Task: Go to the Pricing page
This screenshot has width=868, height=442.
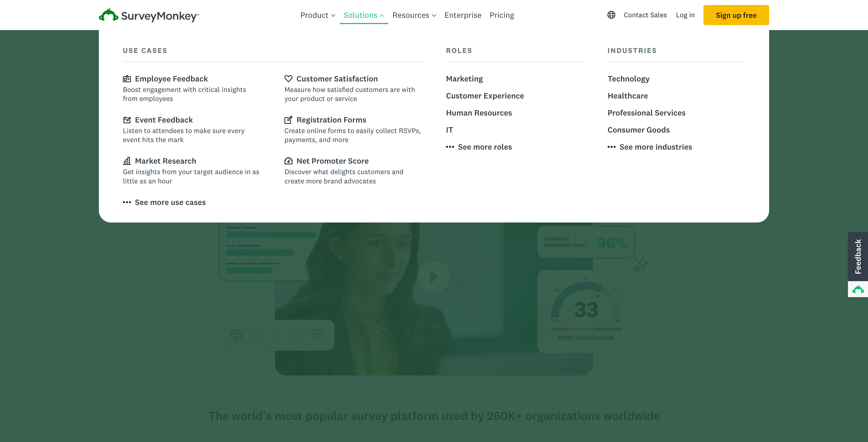Action: point(501,15)
